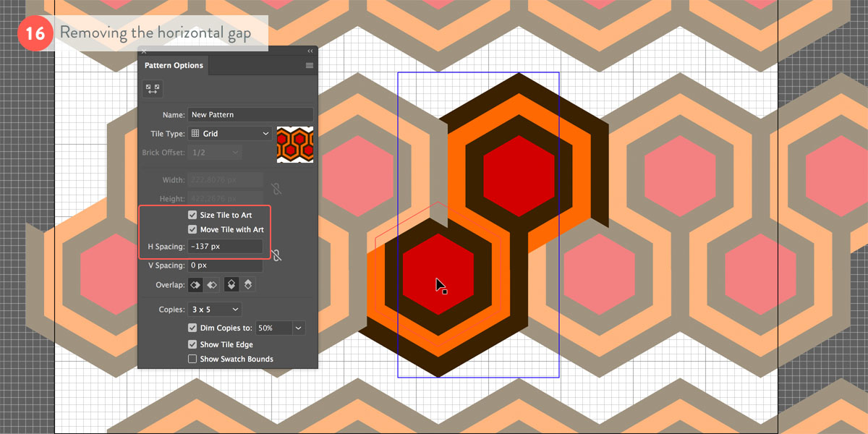Image resolution: width=868 pixels, height=434 pixels.
Task: Close the Pattern Options panel
Action: tap(143, 51)
